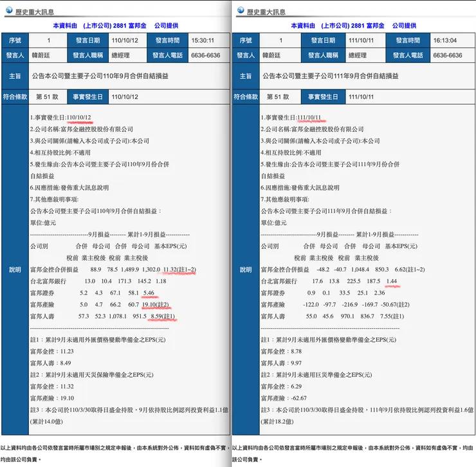Click the left panel 序號 header cell
Image resolution: width=476 pixels, height=467 pixels.
click(15, 41)
